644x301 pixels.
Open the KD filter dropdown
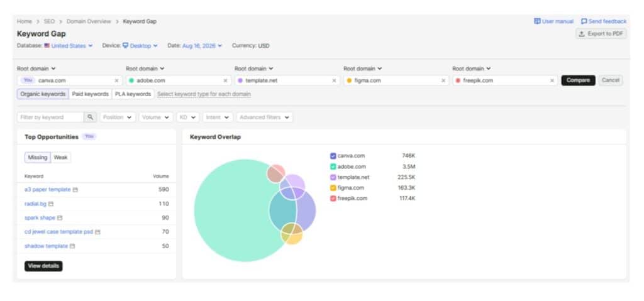[x=187, y=118]
